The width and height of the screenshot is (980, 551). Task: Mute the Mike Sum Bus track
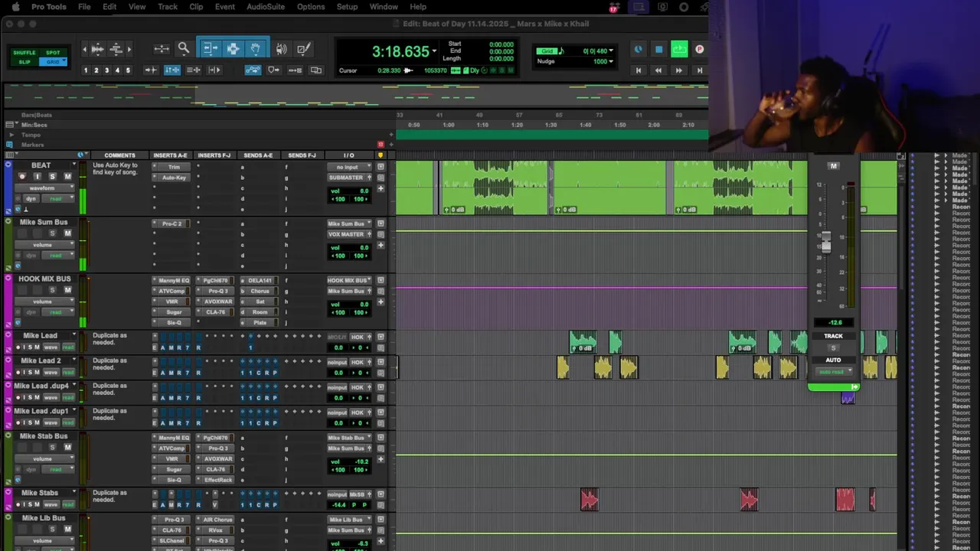tap(67, 233)
